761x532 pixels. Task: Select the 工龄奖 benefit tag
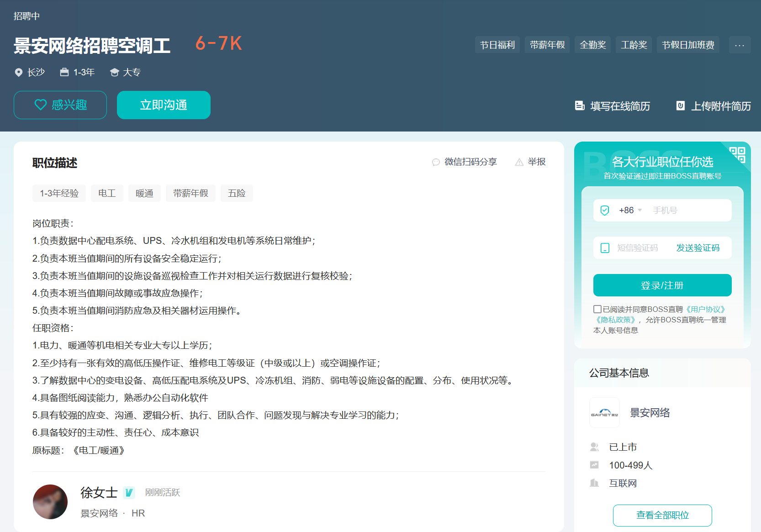coord(634,45)
